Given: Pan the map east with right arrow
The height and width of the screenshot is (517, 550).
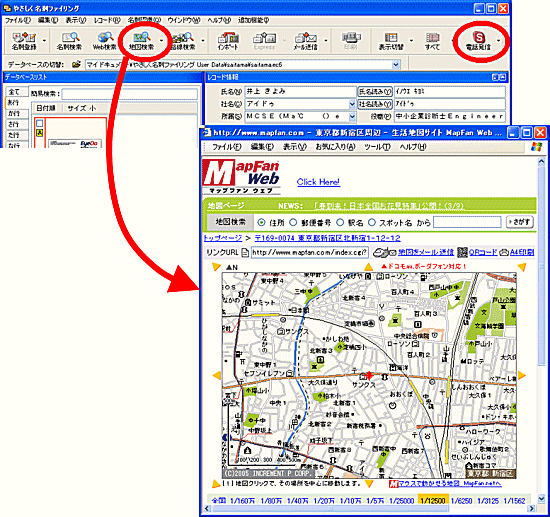Looking at the screenshot, I should coord(522,375).
